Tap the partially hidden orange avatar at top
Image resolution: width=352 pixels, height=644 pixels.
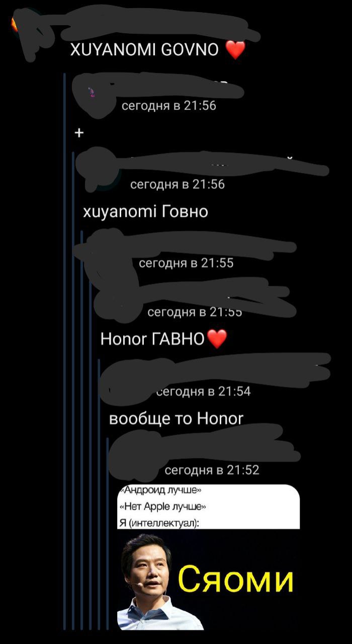pos(15,23)
